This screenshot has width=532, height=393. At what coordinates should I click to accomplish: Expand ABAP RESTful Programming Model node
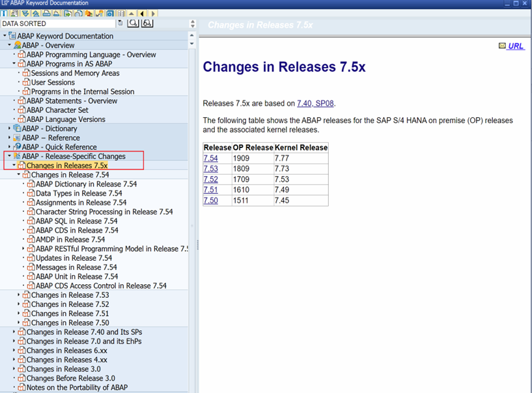point(23,248)
